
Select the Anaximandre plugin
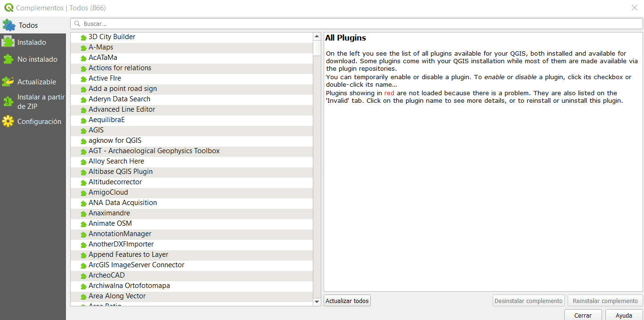click(x=192, y=213)
